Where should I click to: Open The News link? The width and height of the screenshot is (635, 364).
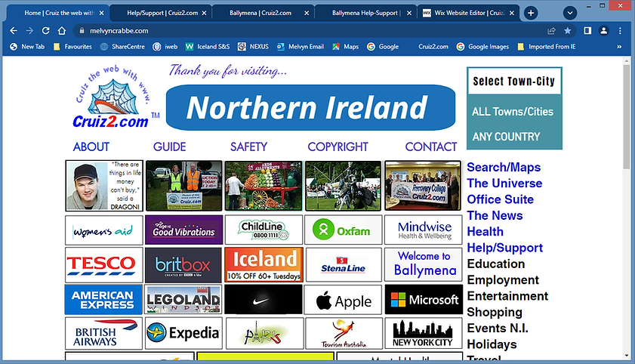point(495,215)
